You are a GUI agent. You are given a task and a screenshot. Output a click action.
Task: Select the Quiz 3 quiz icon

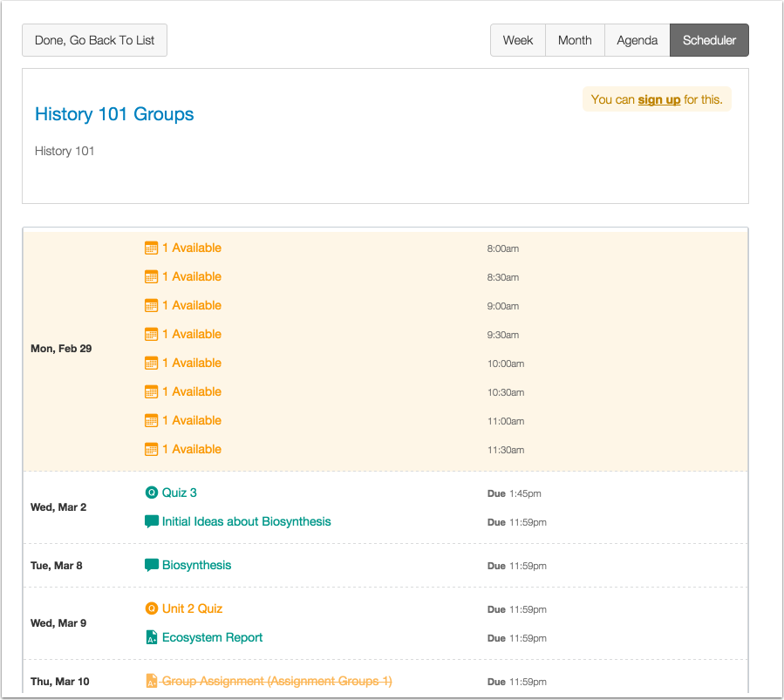point(152,493)
